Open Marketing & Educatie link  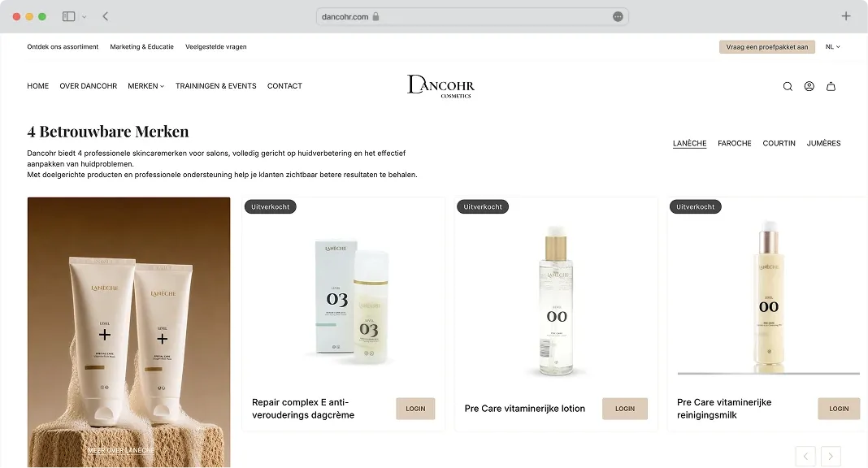141,47
